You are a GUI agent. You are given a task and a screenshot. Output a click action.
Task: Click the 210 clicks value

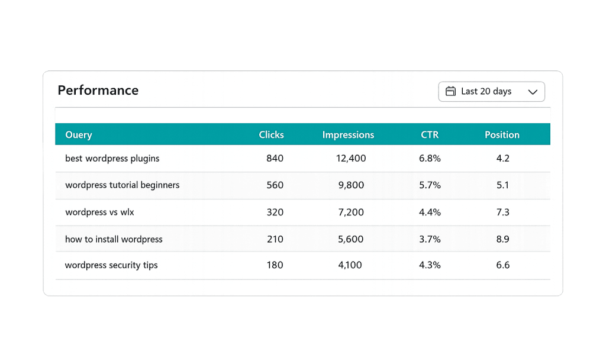[275, 239]
